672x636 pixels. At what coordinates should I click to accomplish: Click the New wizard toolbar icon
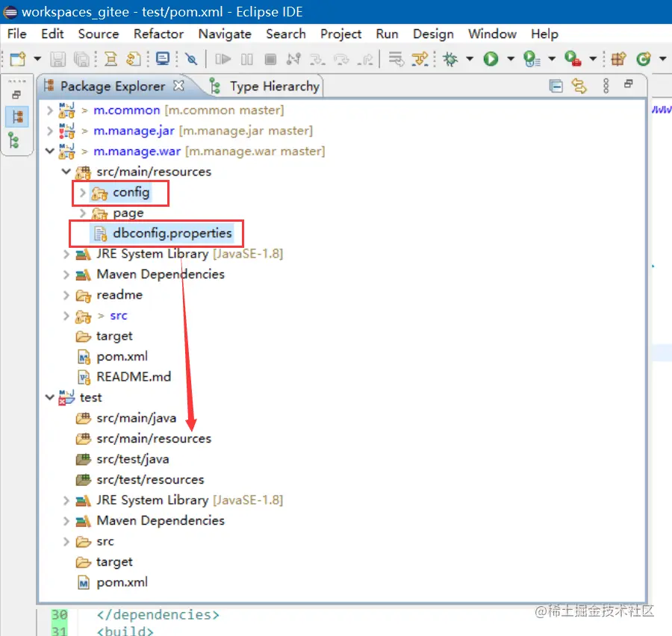tap(18, 59)
